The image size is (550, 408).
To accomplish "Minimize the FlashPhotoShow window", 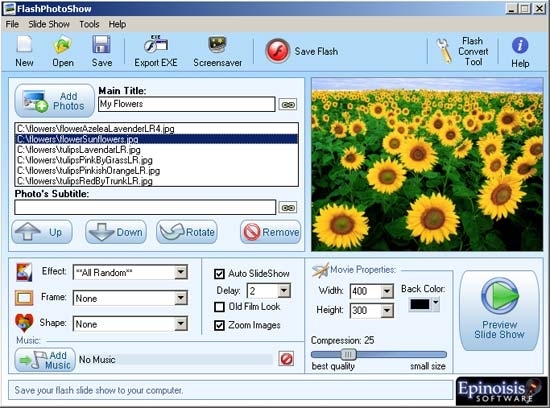I will [512, 9].
